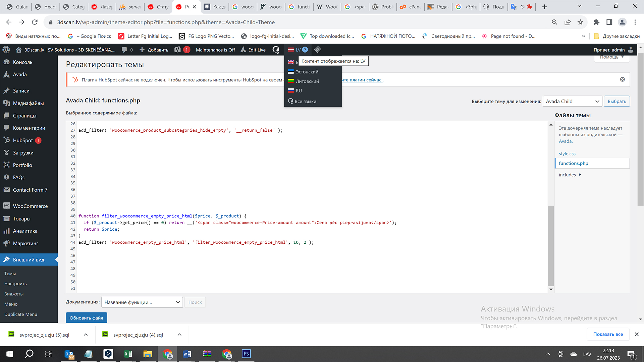Click the 'Обновить файл' button
Screen dimensions: 644x362
(86, 318)
